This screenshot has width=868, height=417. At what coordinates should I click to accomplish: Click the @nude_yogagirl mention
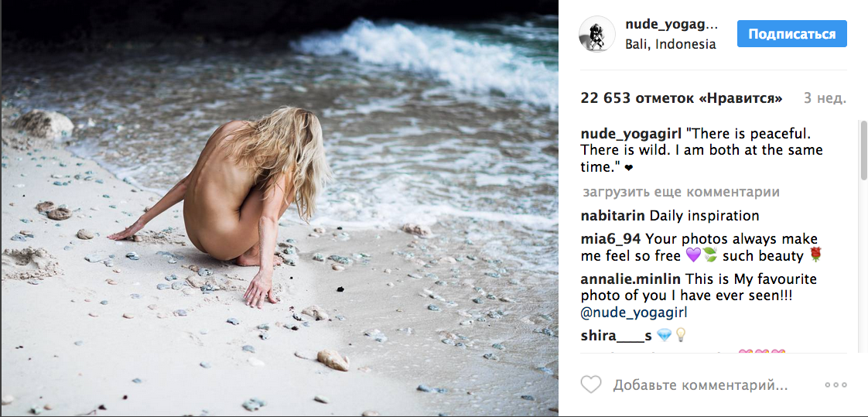(x=634, y=313)
